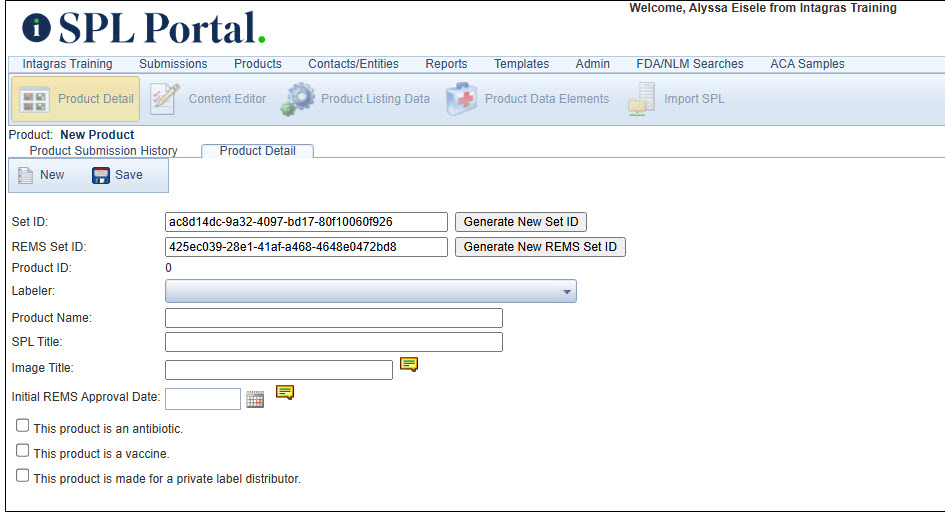Click into the REMS Set ID field
The image size is (945, 523).
[x=306, y=247]
